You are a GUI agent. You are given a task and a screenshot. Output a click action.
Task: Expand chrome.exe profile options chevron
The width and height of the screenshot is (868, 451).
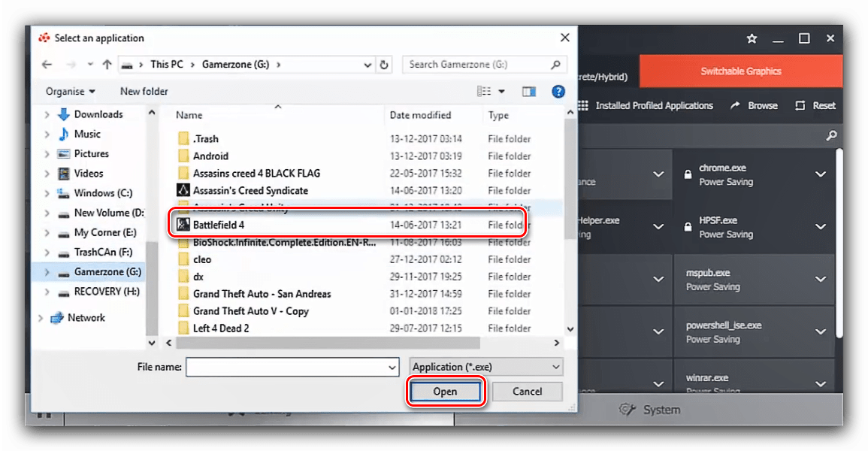click(x=820, y=174)
